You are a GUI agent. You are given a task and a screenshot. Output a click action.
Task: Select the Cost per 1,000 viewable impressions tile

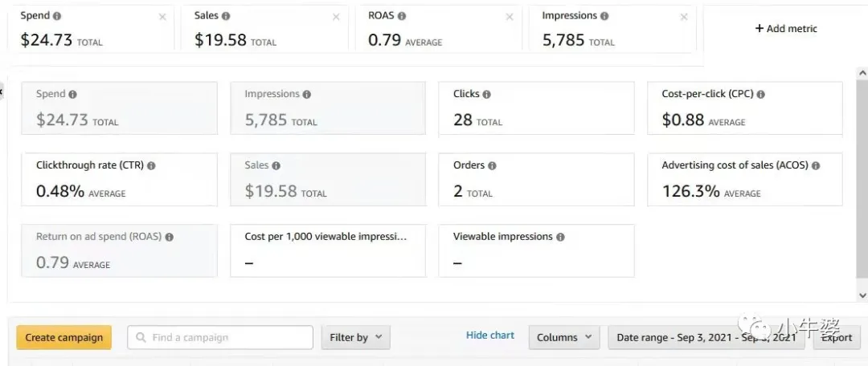(x=327, y=250)
